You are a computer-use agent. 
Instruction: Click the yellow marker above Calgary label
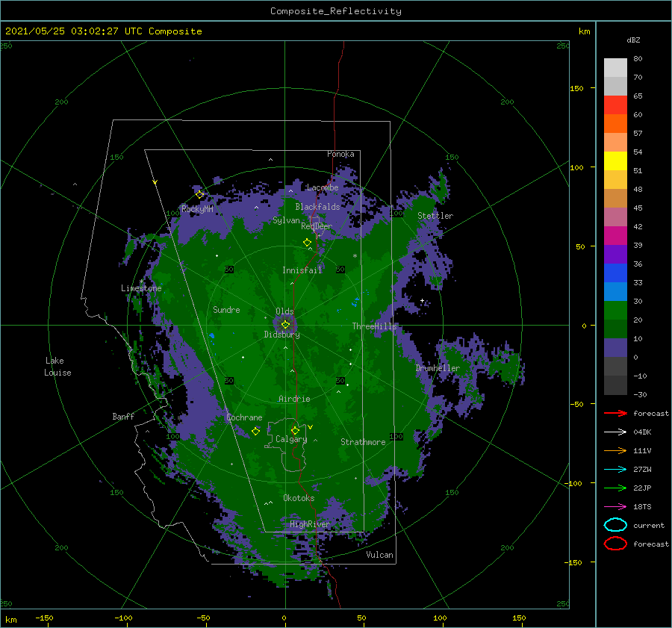pyautogui.click(x=295, y=430)
